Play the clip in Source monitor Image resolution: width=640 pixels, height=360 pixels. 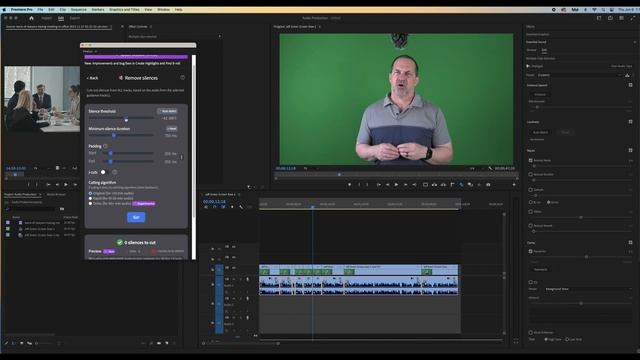click(66, 184)
